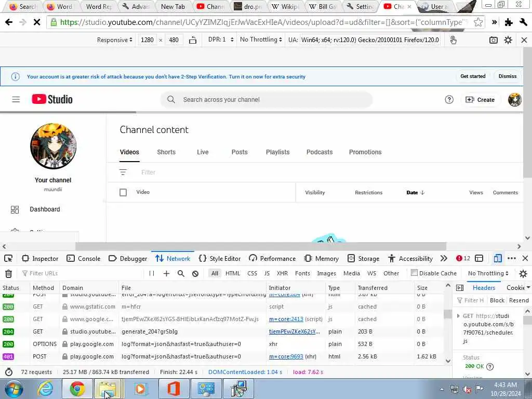The image size is (532, 399).
Task: Click the channel profile picture in sidebar
Action: (x=53, y=146)
